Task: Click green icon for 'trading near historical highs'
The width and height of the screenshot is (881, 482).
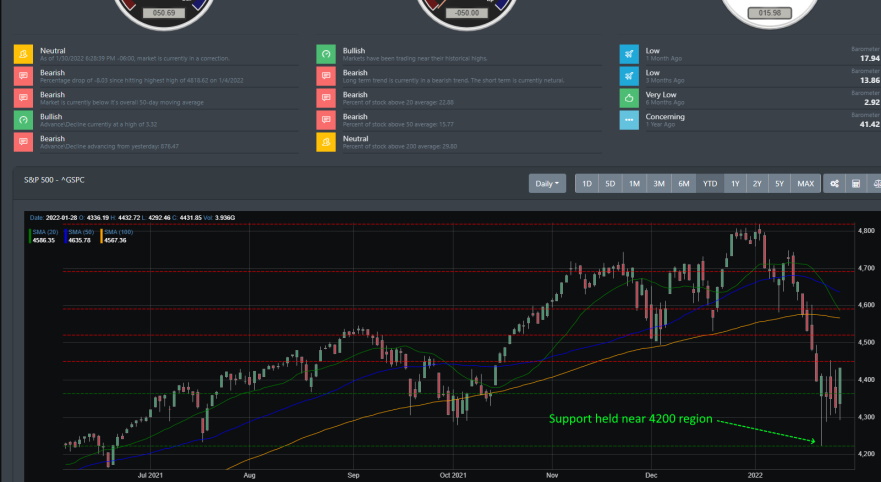Action: tap(326, 54)
